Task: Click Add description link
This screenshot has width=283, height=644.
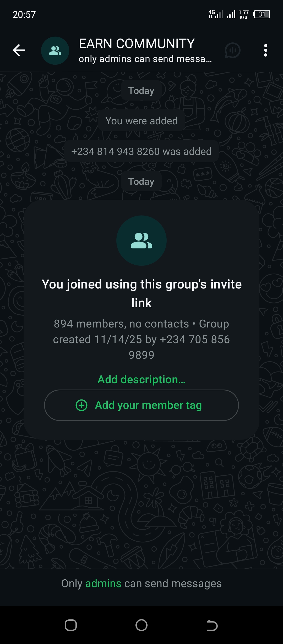Action: (141, 379)
